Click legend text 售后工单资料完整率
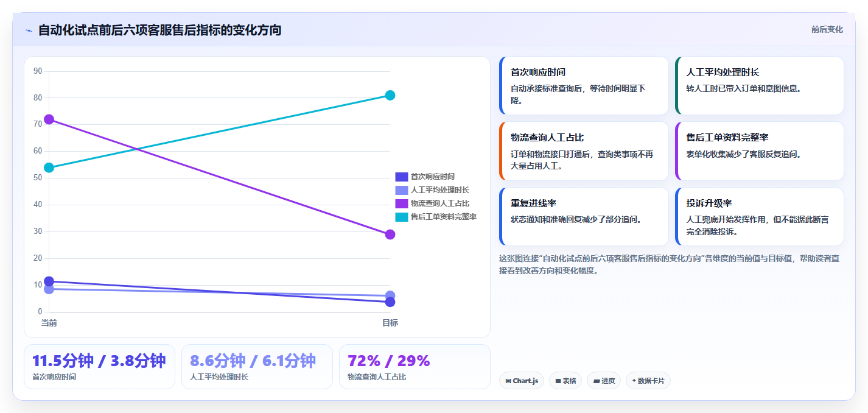The image size is (868, 413). click(x=443, y=217)
